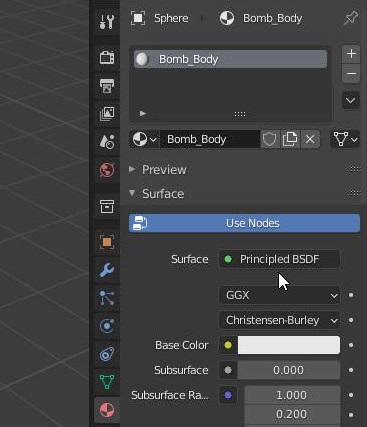
Task: Toggle fake user shield for material
Action: tap(269, 139)
